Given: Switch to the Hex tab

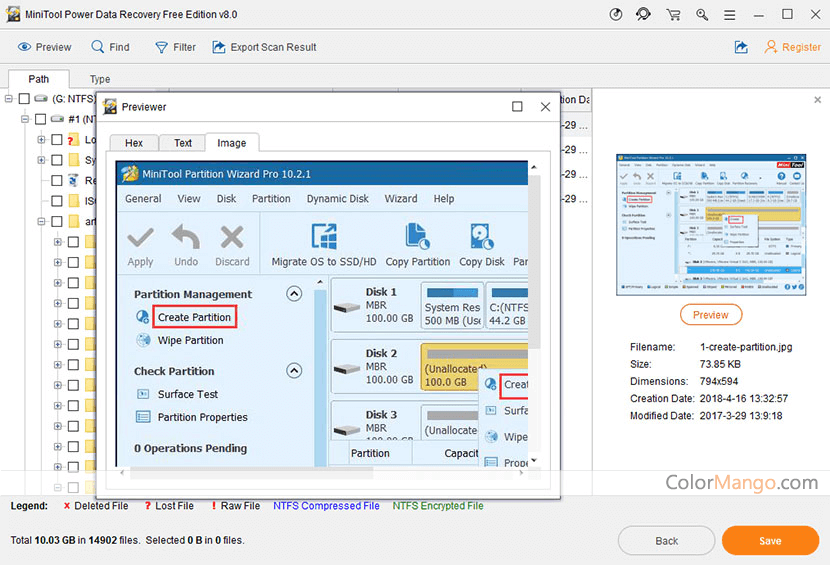Looking at the screenshot, I should [x=134, y=143].
